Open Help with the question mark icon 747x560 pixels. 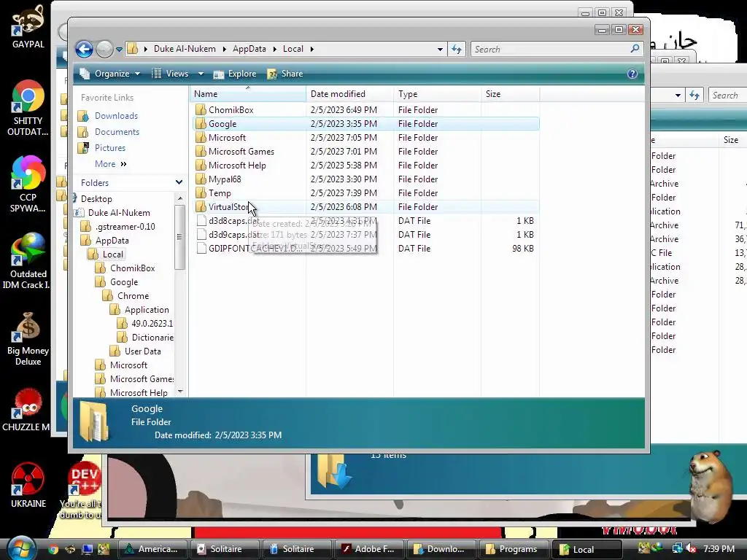632,74
